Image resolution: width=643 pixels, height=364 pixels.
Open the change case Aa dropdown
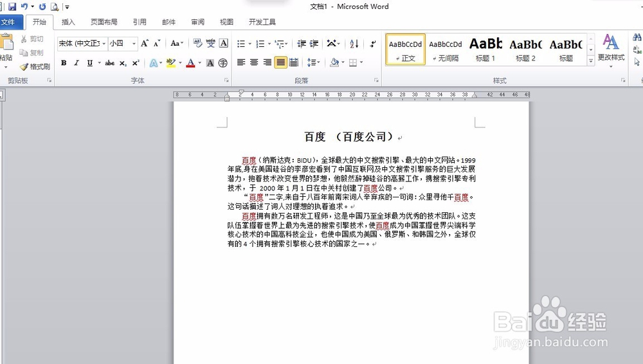coord(177,43)
